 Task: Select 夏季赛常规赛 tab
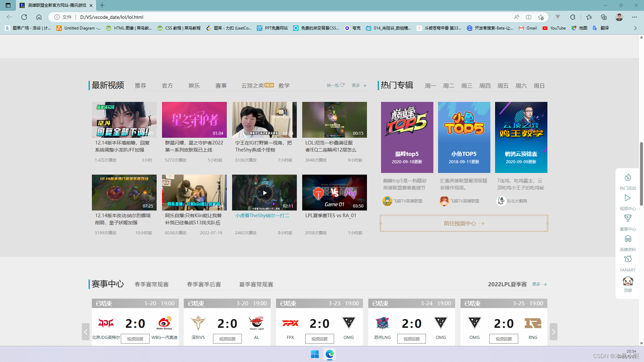click(256, 285)
